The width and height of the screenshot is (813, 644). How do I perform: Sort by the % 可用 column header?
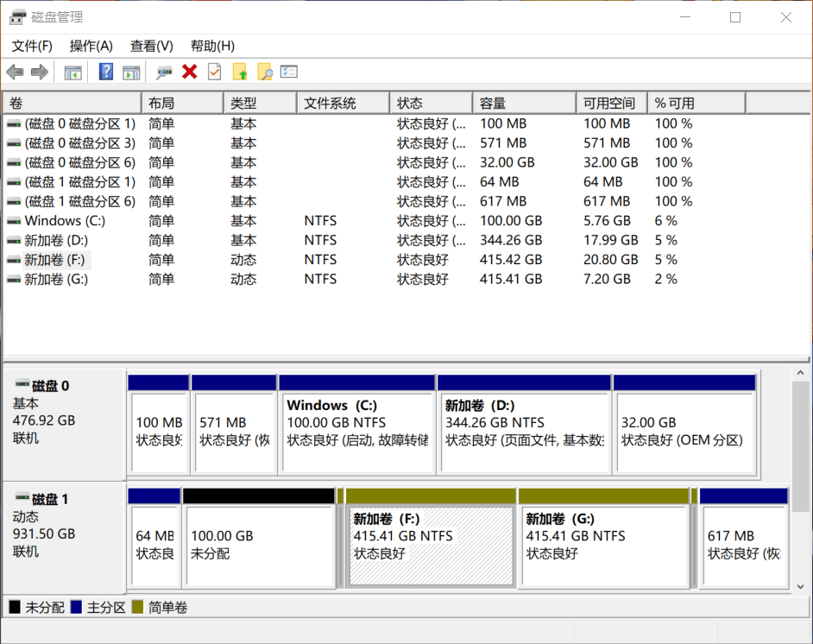point(696,104)
